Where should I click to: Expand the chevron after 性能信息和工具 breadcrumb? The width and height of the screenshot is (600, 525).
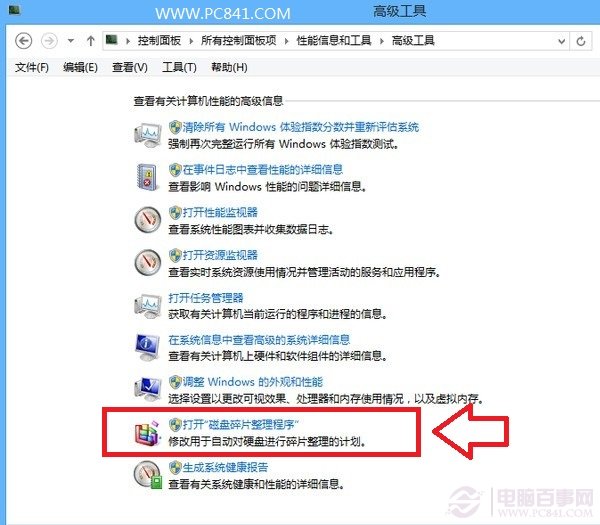coord(382,41)
